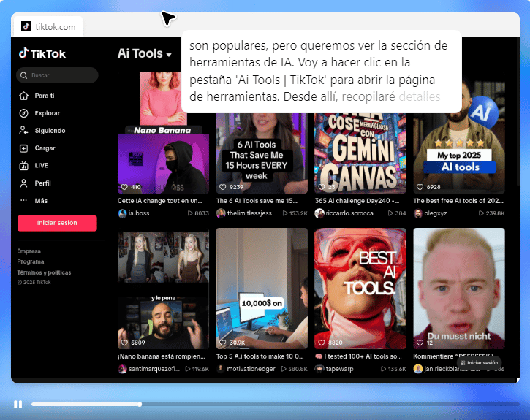Click the tiktok.com tab favicon
This screenshot has height=420, width=530.
pyautogui.click(x=26, y=26)
